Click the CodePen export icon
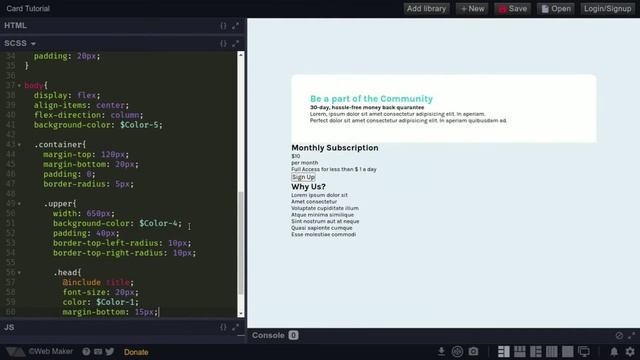Viewport: 640px width, 360px height. point(457,352)
